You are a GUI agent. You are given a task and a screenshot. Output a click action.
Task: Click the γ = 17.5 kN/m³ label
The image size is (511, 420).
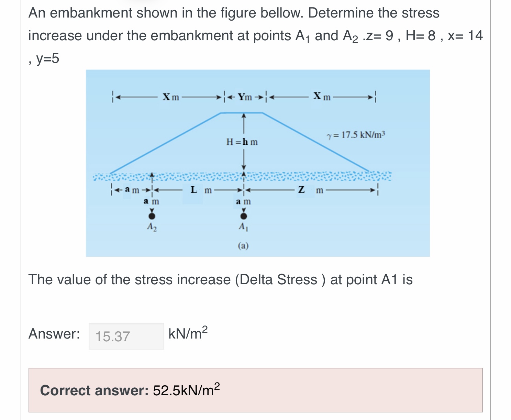point(356,135)
